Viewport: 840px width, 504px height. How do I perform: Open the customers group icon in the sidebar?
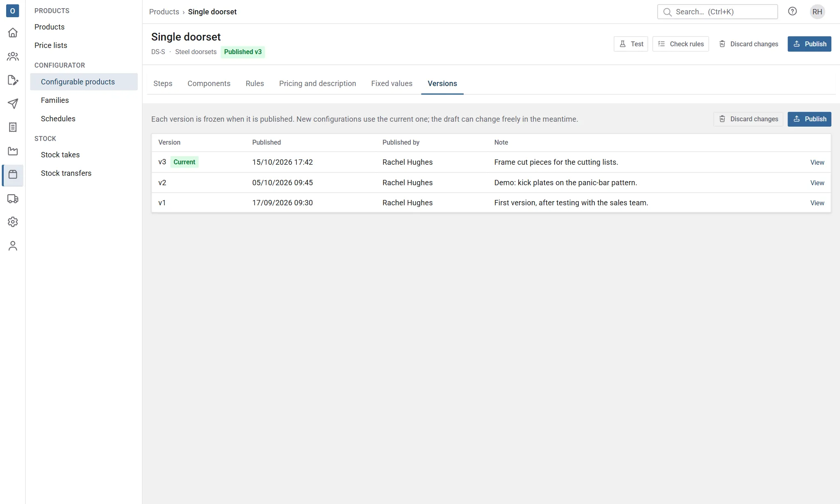[x=13, y=57]
